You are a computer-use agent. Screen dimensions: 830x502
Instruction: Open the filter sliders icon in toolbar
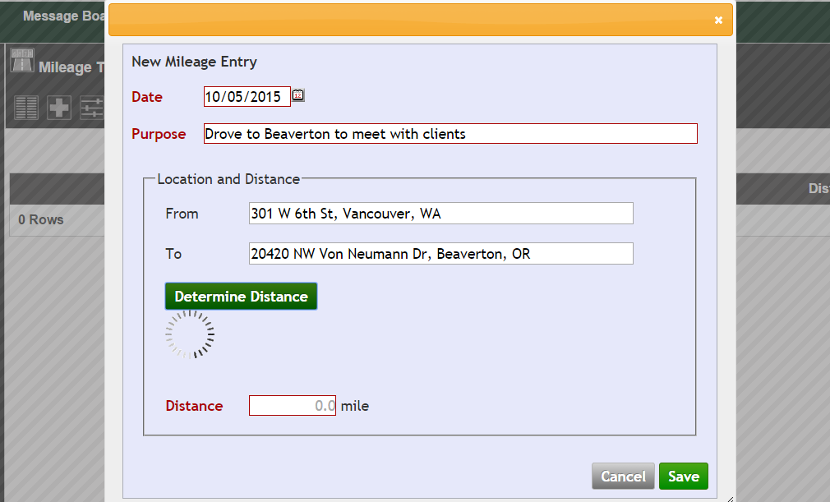pos(92,108)
